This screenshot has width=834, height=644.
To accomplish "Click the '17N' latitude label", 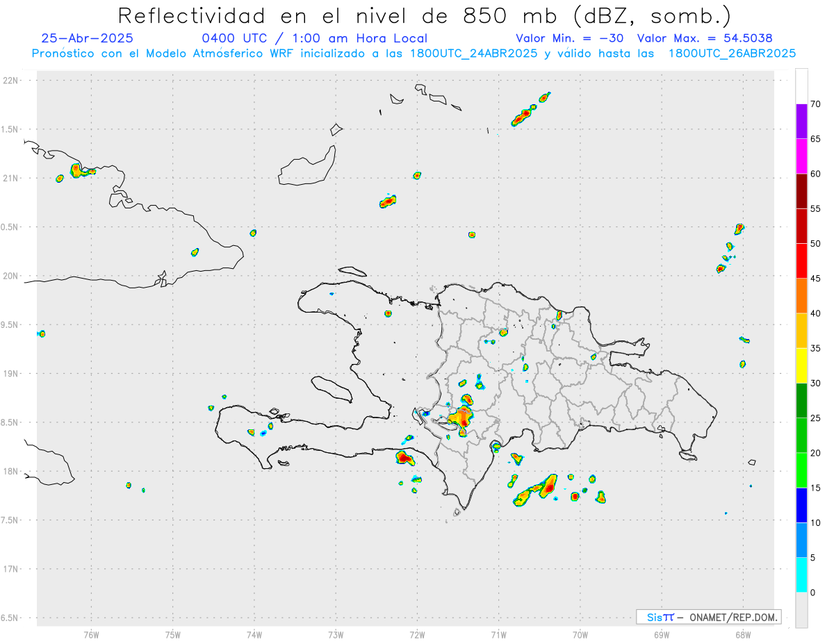I will [x=11, y=569].
